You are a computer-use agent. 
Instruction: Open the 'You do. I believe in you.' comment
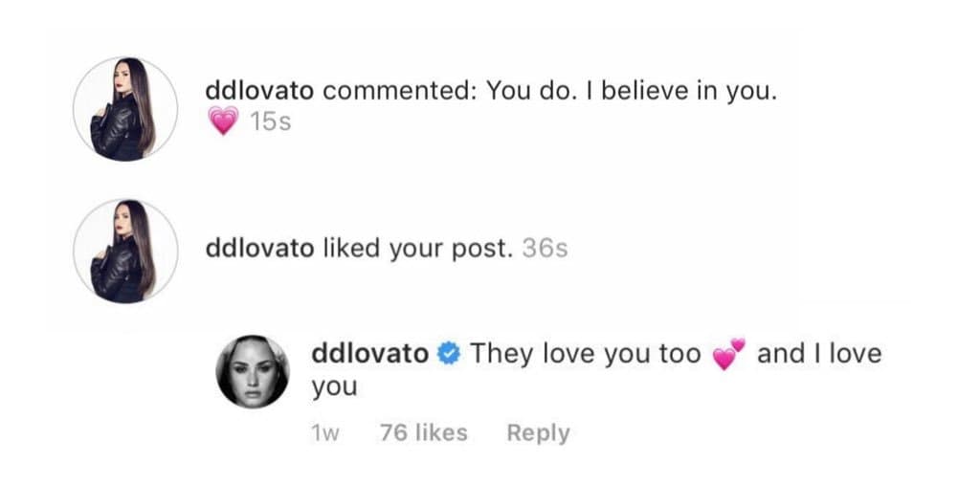click(x=632, y=93)
